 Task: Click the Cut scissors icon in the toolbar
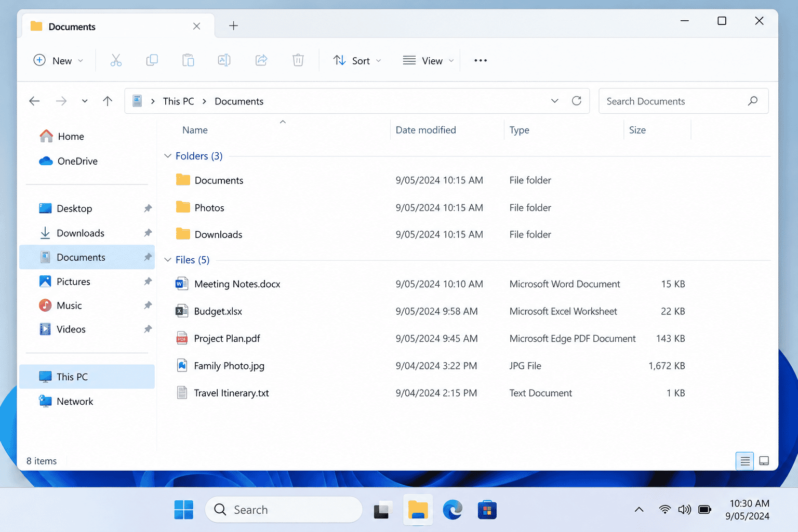point(116,60)
